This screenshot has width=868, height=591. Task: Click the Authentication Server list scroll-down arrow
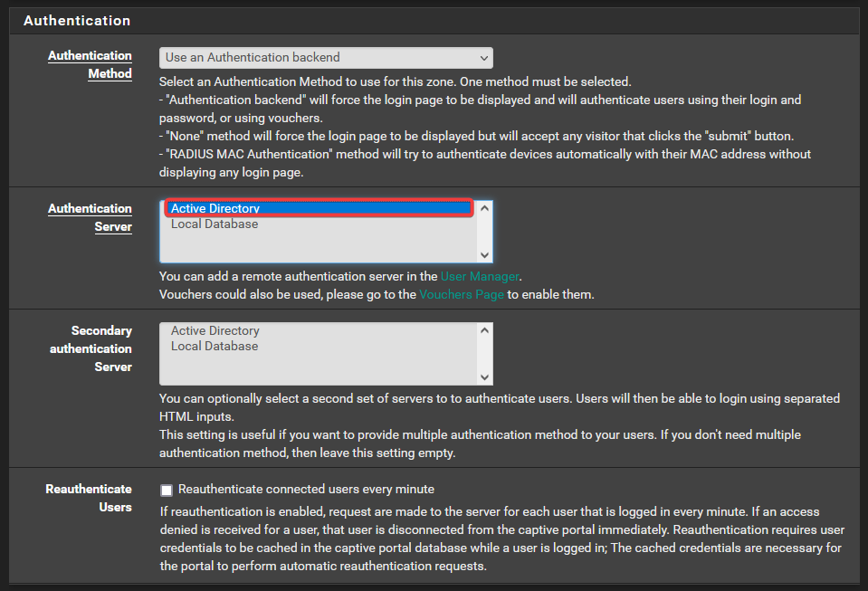tap(485, 255)
